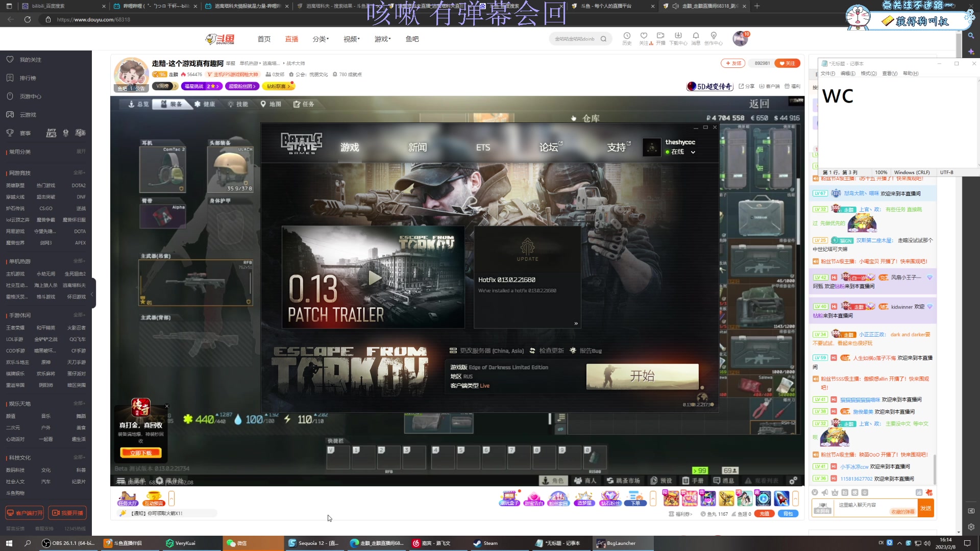Click the 发送 send button in chat

pyautogui.click(x=925, y=508)
